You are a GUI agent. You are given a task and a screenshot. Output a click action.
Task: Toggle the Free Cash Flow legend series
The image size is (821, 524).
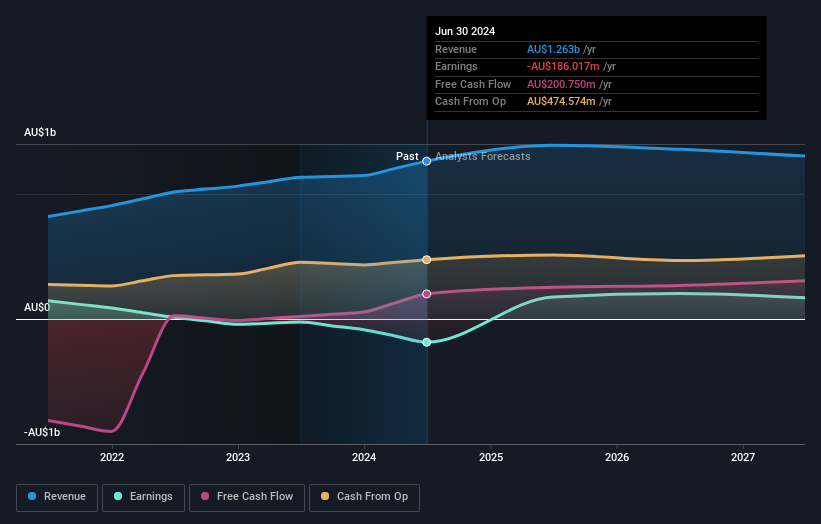pyautogui.click(x=247, y=497)
